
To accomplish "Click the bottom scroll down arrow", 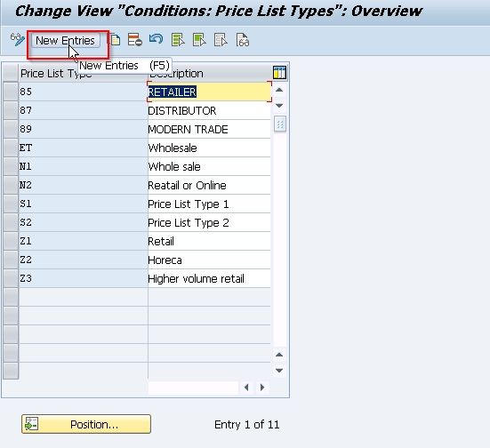I will (279, 371).
